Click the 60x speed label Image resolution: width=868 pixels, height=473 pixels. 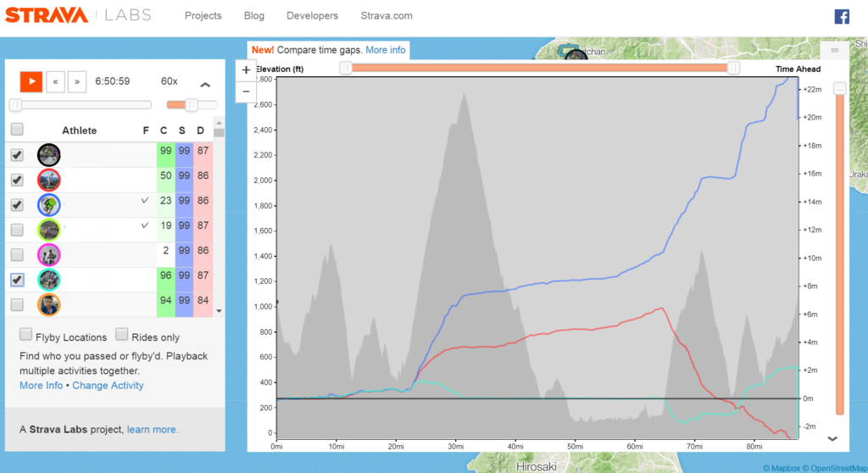pyautogui.click(x=170, y=81)
